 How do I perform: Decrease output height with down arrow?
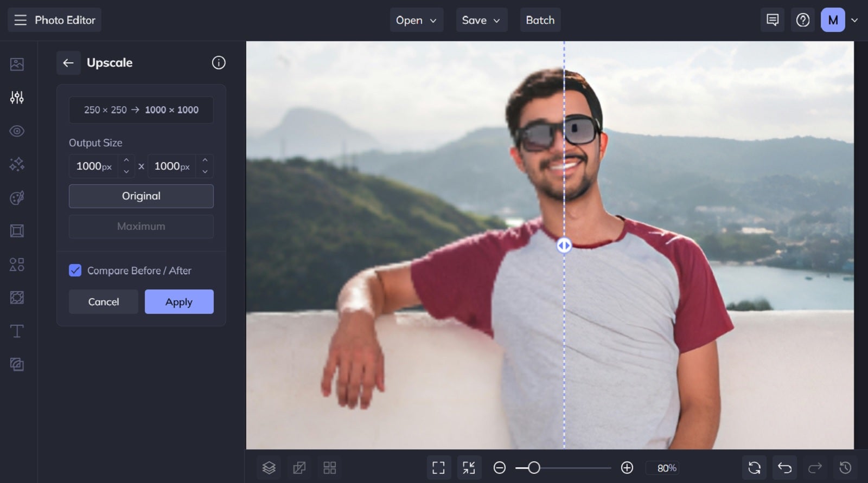click(205, 172)
